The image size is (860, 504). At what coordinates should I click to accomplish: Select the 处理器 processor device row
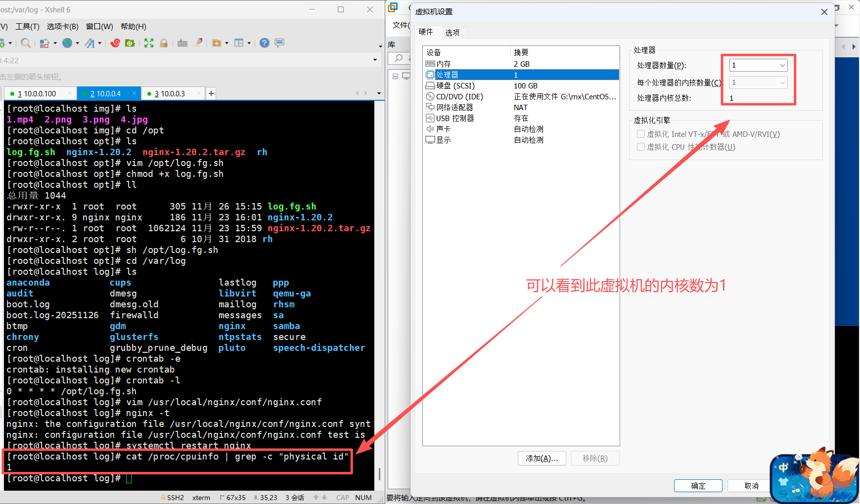pos(521,75)
